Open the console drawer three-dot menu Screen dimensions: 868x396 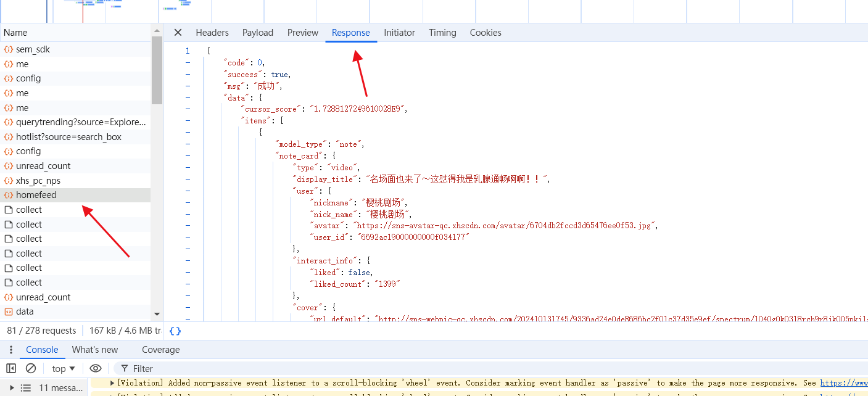click(x=10, y=350)
